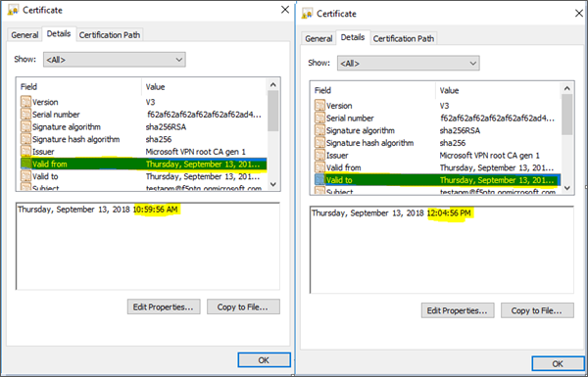Select Details tab in right window
Image resolution: width=588 pixels, height=377 pixels.
point(353,37)
